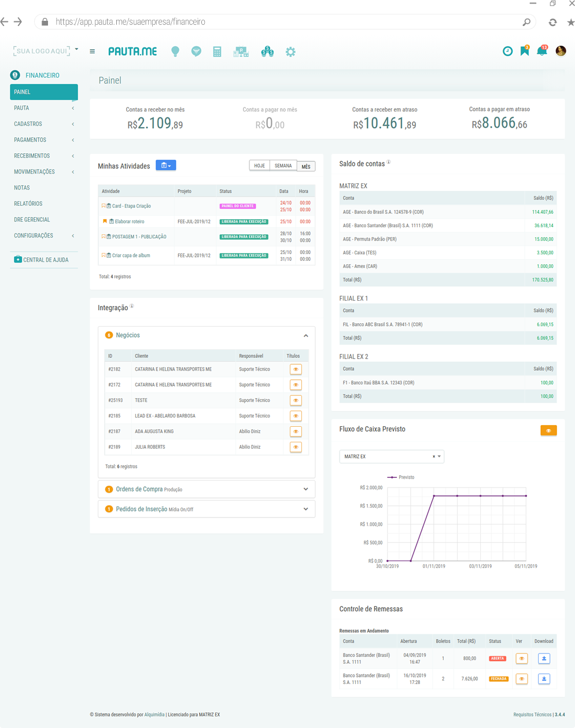Click the Financeiro circle icon in sidebar
575x728 pixels.
tap(15, 75)
